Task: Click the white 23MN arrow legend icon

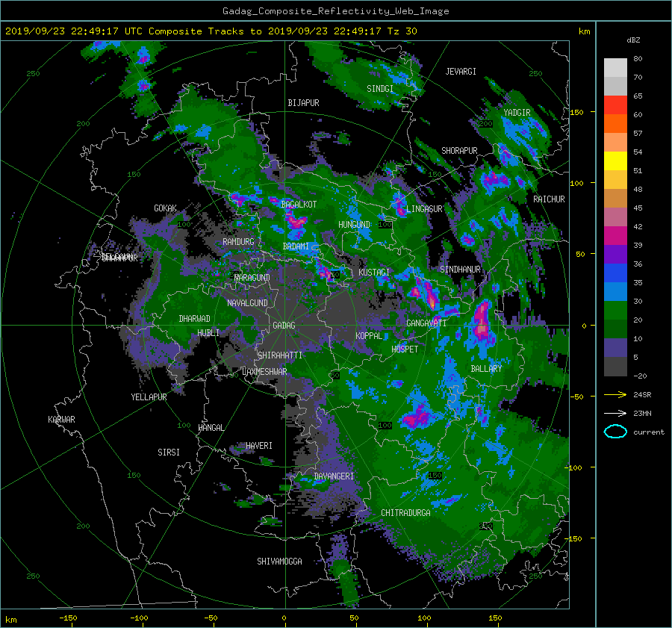Action: pyautogui.click(x=615, y=413)
